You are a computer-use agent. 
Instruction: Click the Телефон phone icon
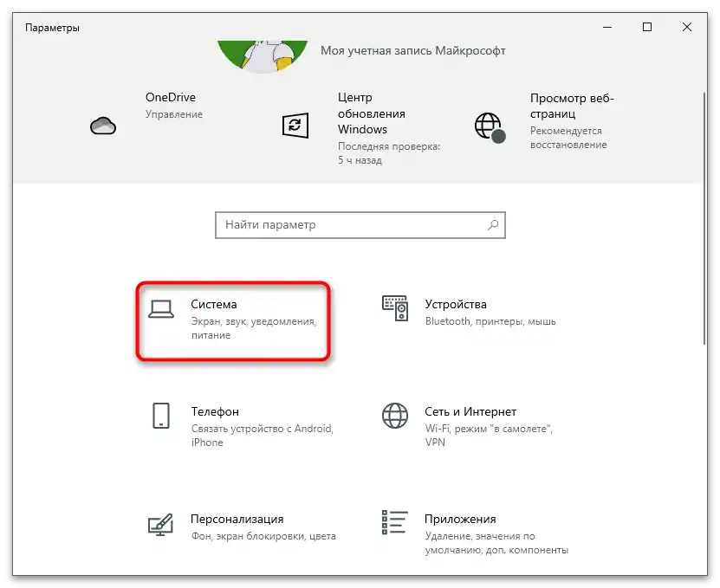(160, 416)
